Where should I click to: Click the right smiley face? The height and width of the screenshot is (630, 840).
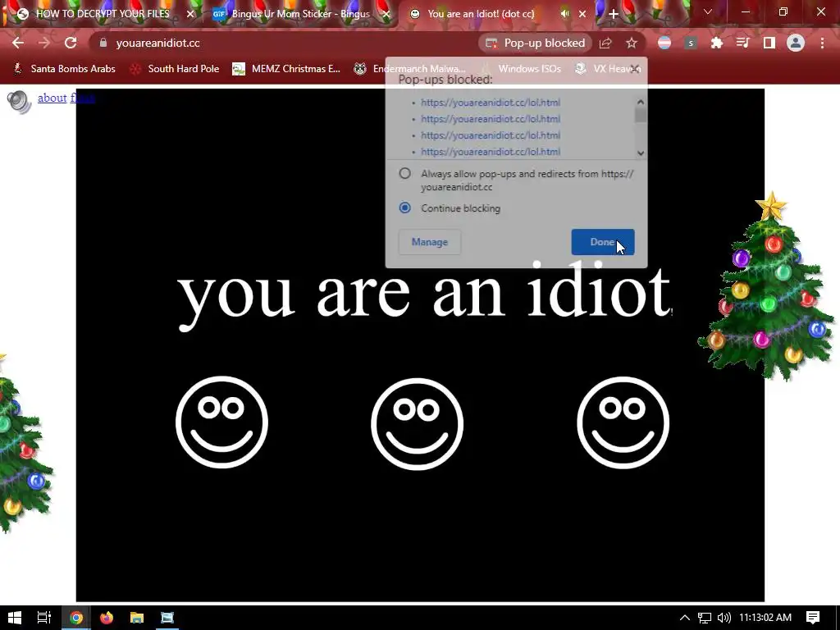623,422
